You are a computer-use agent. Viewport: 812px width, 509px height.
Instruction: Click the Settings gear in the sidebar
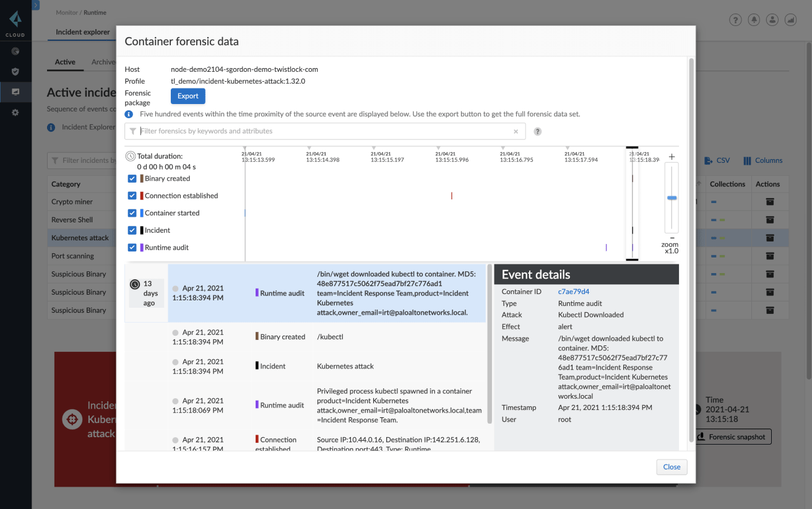(x=15, y=113)
